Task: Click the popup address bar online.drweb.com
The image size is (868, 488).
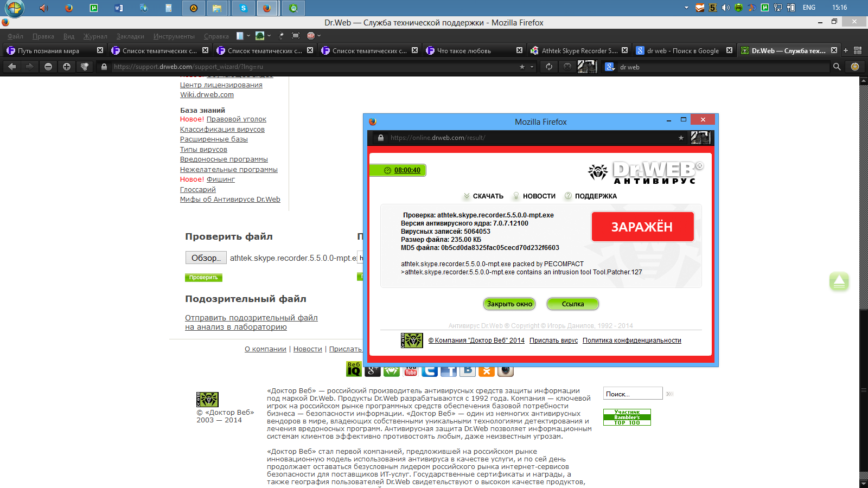Action: 438,138
